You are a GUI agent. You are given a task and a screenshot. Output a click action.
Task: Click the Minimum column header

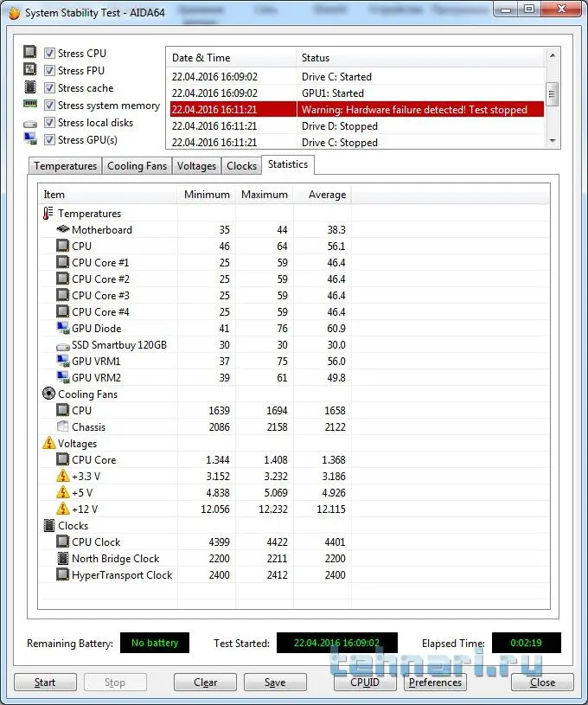click(x=207, y=195)
